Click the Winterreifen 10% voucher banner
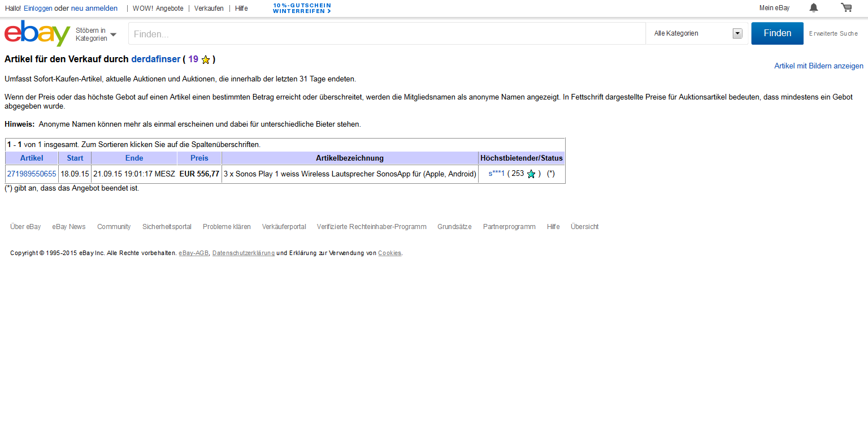Viewport: 868px width, 427px height. pyautogui.click(x=302, y=8)
